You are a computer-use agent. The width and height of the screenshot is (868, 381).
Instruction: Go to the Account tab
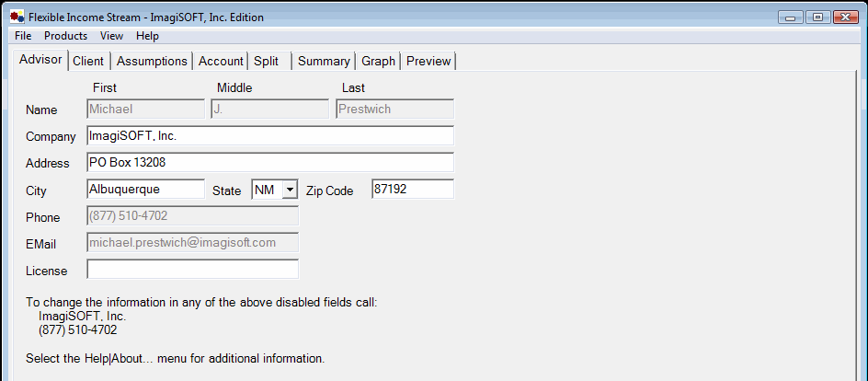pos(221,62)
